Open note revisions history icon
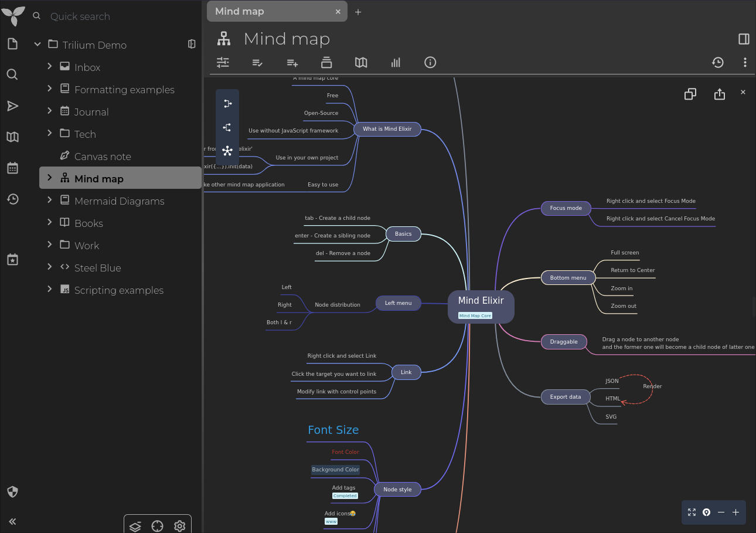756x533 pixels. pos(717,62)
